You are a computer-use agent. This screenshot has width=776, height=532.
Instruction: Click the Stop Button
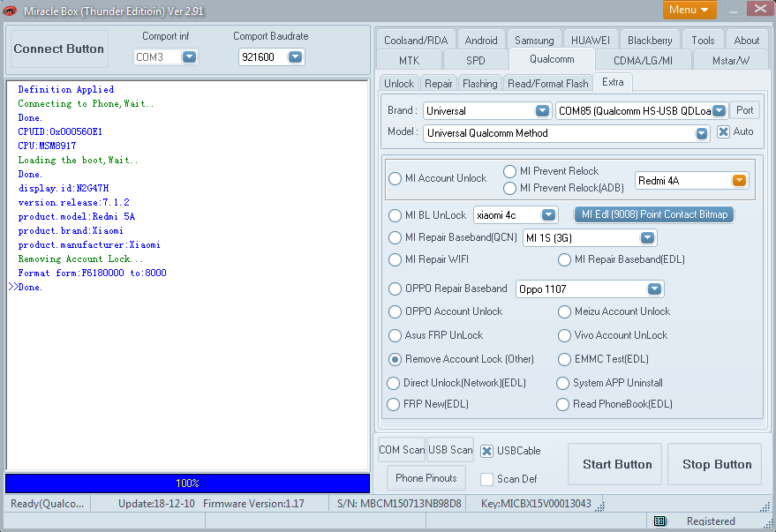click(714, 464)
